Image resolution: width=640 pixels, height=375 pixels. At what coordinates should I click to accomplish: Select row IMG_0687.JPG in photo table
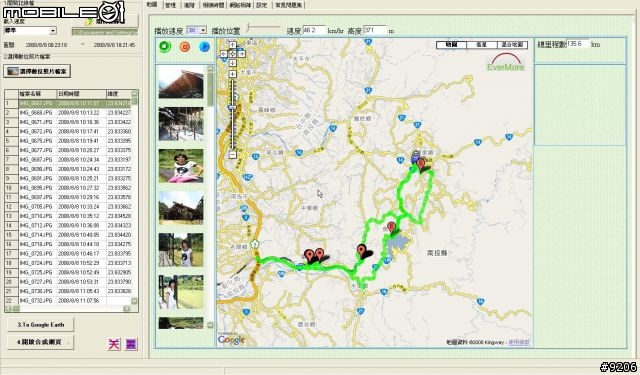(68, 160)
